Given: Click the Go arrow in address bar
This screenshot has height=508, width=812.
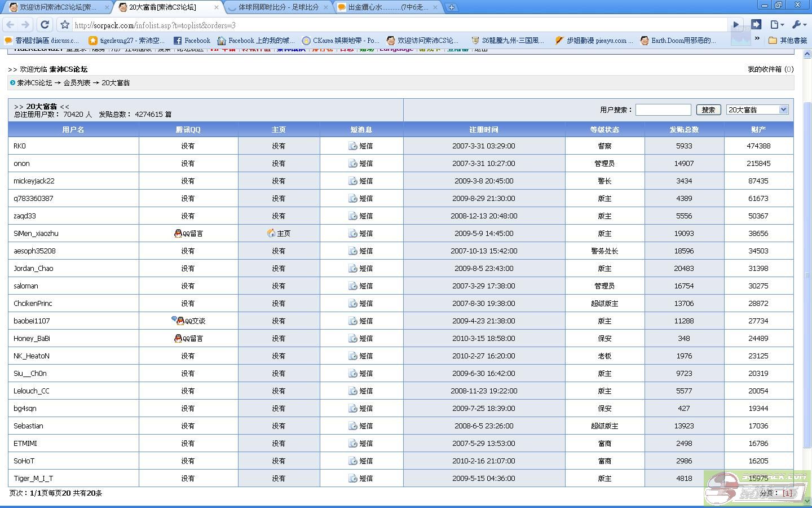Looking at the screenshot, I should [x=735, y=25].
